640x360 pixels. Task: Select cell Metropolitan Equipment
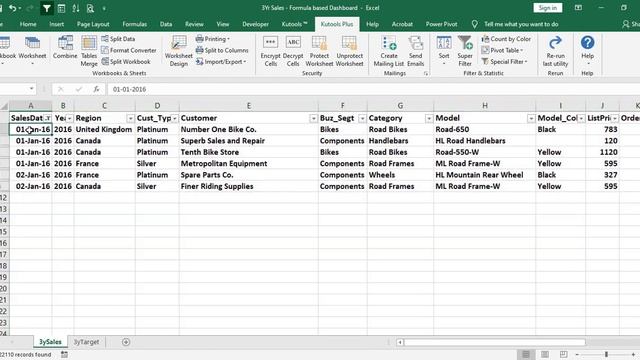[249, 164]
